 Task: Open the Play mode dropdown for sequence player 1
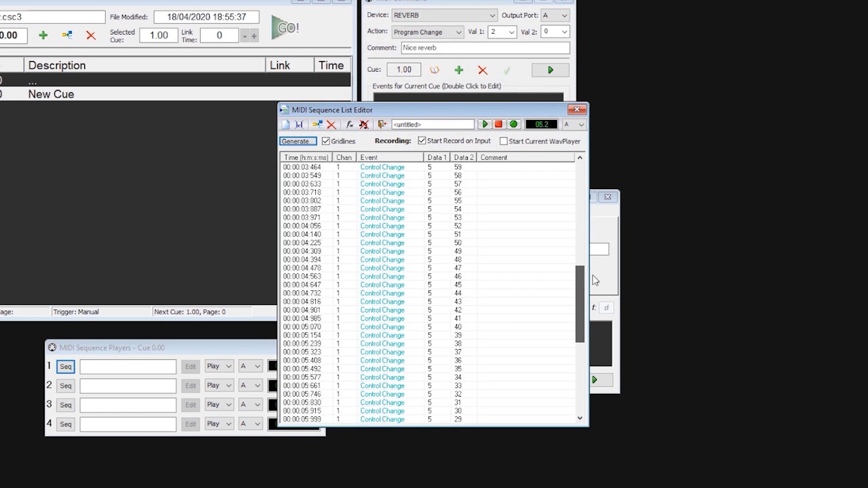coord(219,367)
